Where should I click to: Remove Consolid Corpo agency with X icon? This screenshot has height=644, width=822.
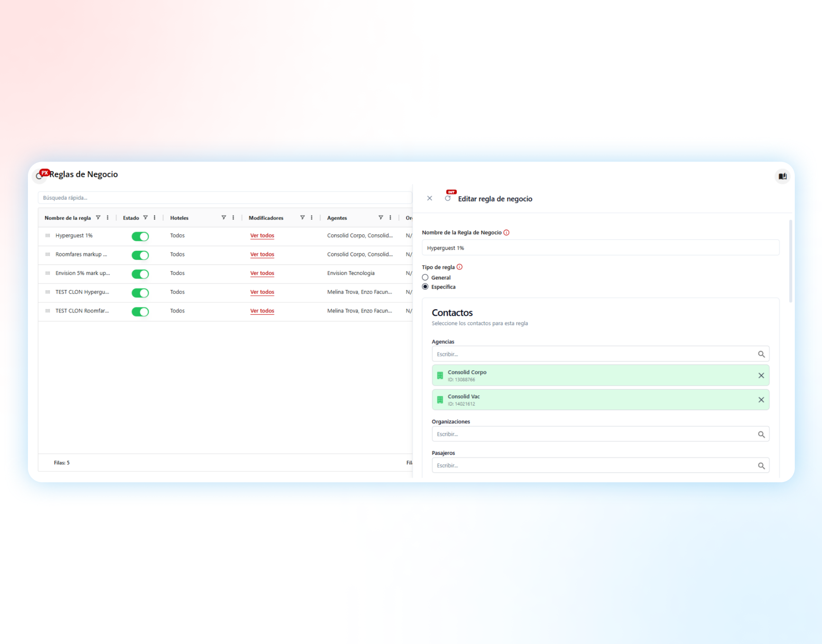click(761, 376)
